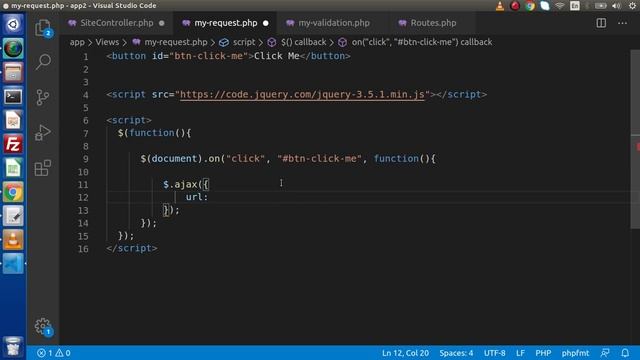Split the editor to the right

(601, 23)
